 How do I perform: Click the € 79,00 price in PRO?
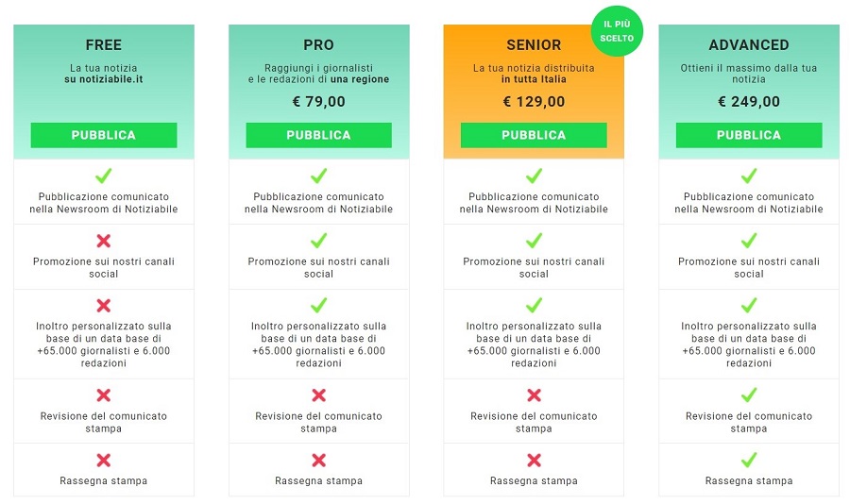click(319, 101)
